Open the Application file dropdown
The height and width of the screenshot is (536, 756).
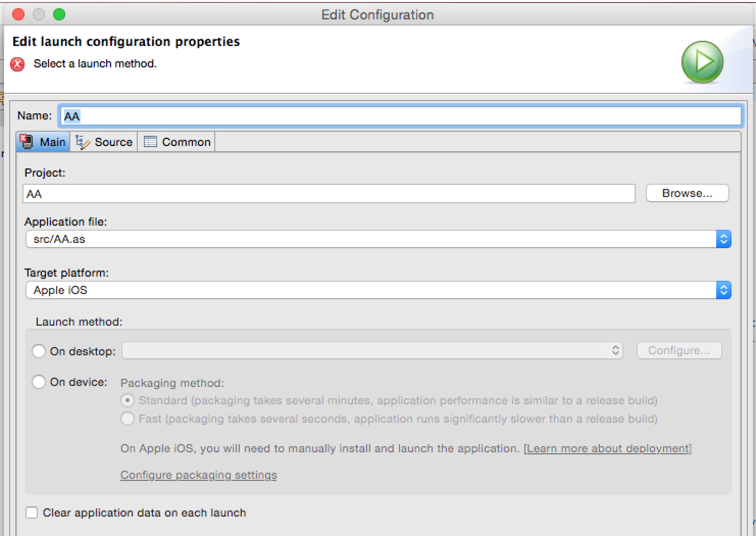coord(378,239)
